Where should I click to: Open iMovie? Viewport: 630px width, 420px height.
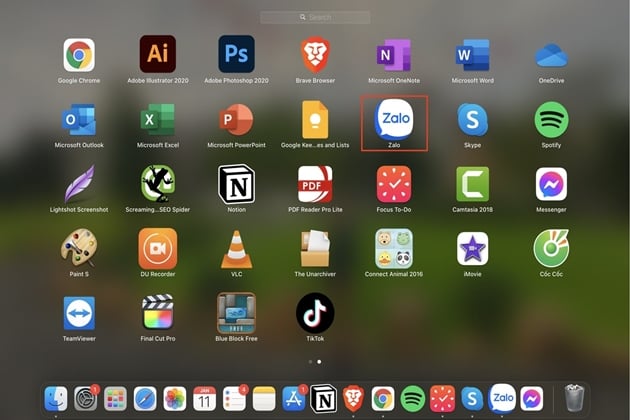pyautogui.click(x=472, y=248)
